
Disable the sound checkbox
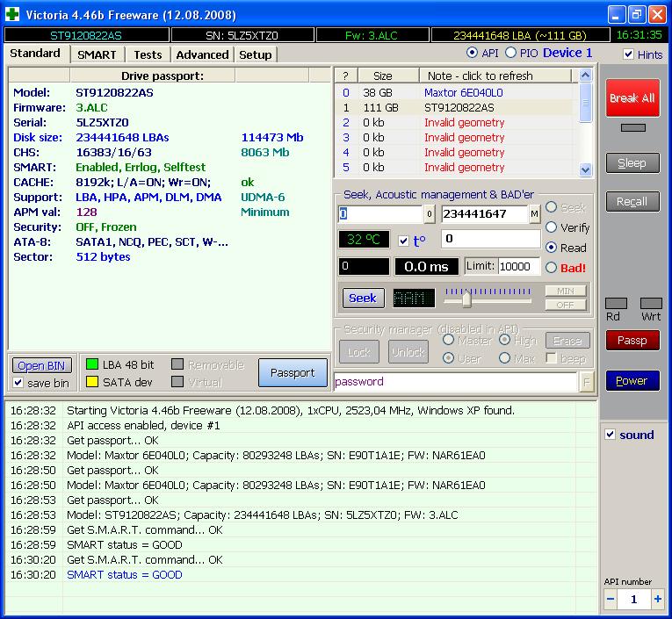[x=611, y=435]
